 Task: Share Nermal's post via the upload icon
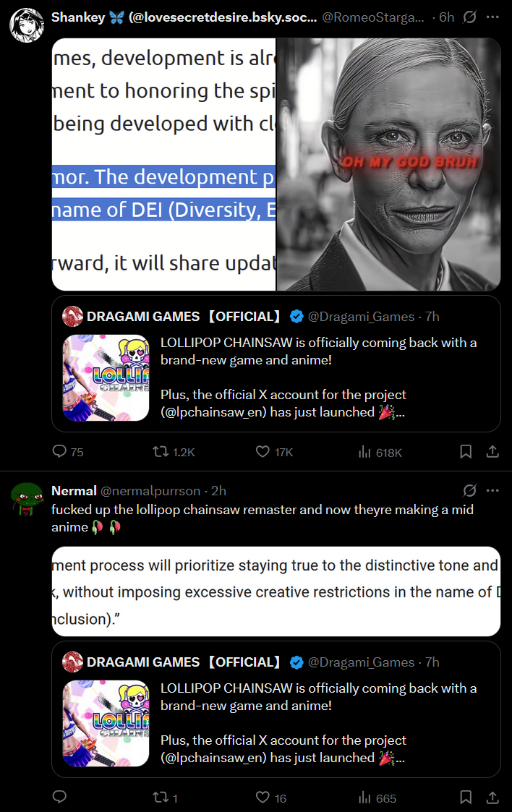tap(492, 797)
